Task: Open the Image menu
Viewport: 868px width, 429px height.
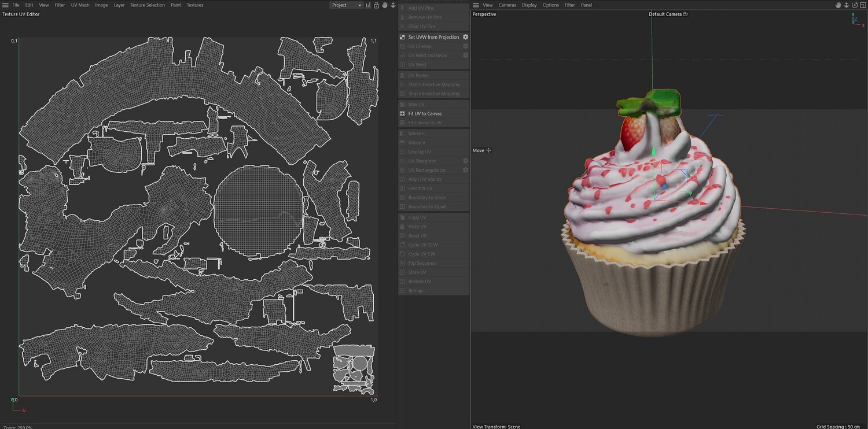Action: [101, 5]
